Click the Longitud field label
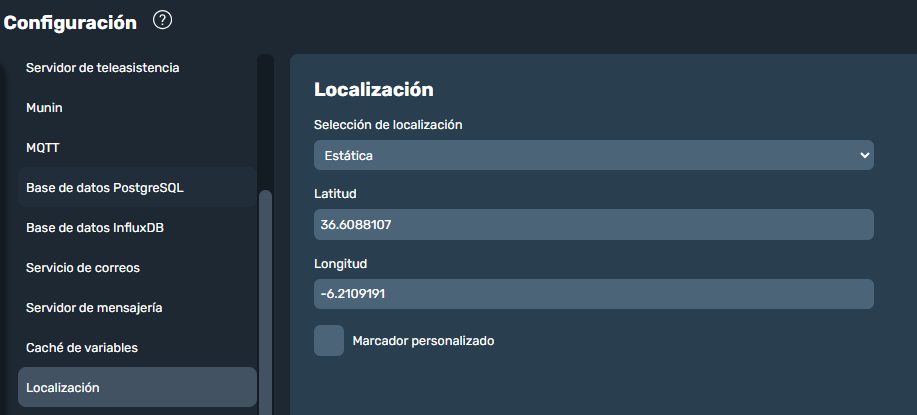The height and width of the screenshot is (415, 917). 340,264
